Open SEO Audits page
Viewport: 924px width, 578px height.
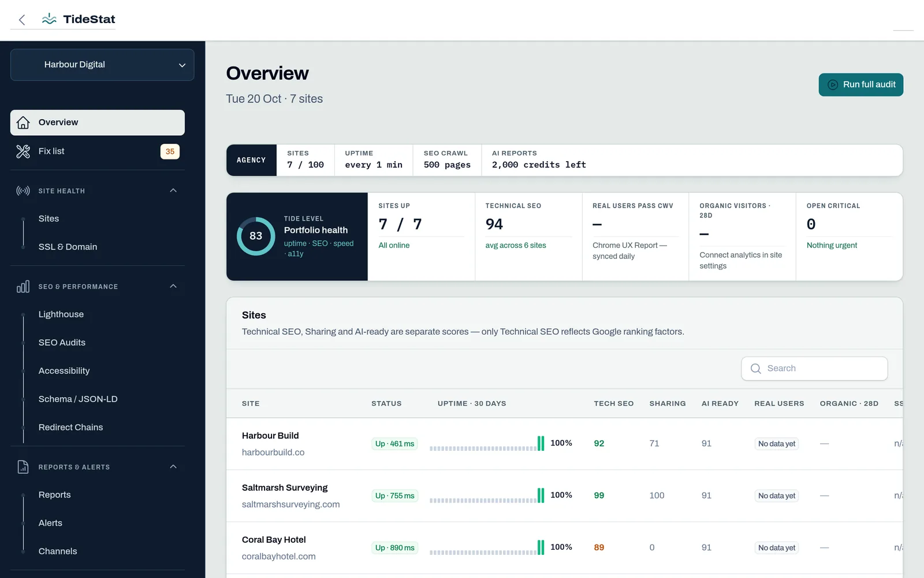62,343
